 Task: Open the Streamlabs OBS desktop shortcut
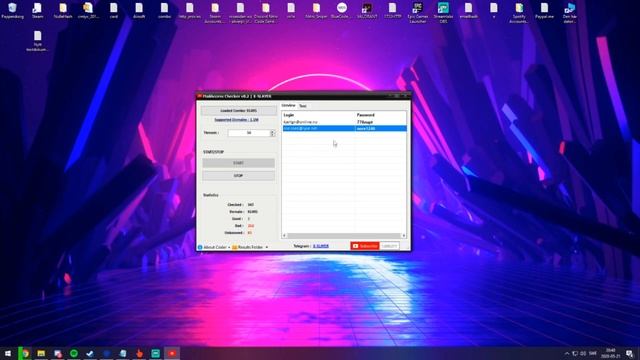coord(443,13)
